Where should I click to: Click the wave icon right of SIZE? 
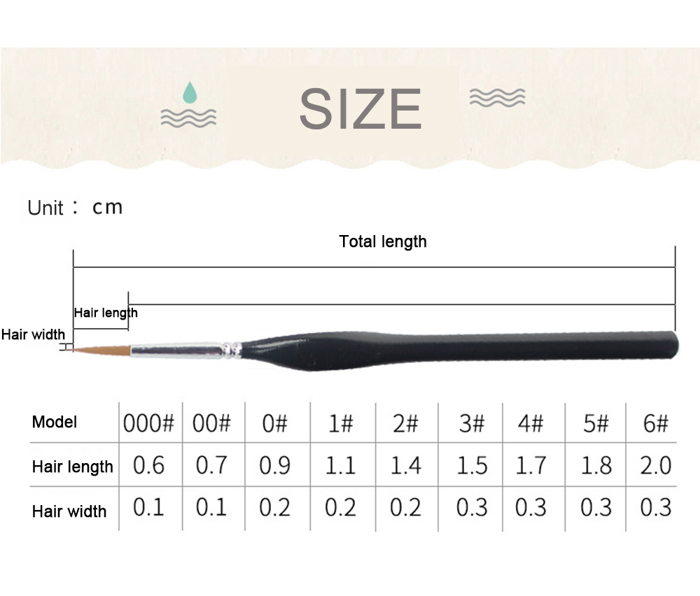pos(497,98)
